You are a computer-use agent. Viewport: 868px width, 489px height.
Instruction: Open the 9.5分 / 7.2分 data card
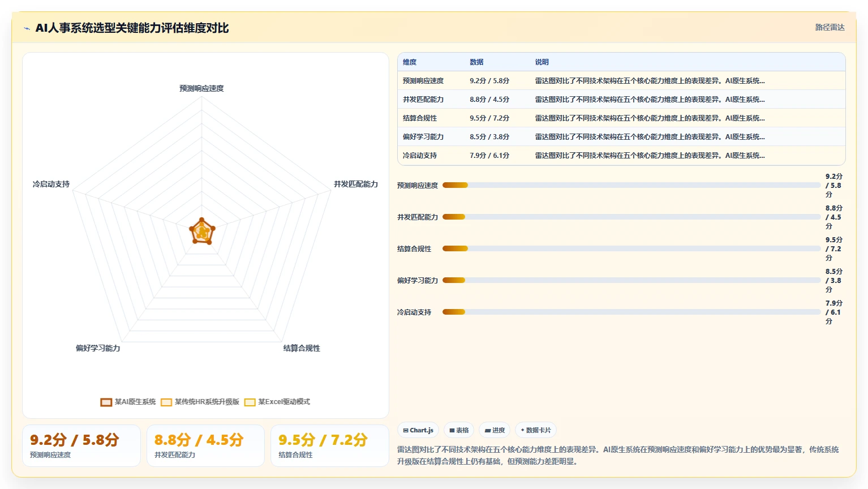pos(330,446)
